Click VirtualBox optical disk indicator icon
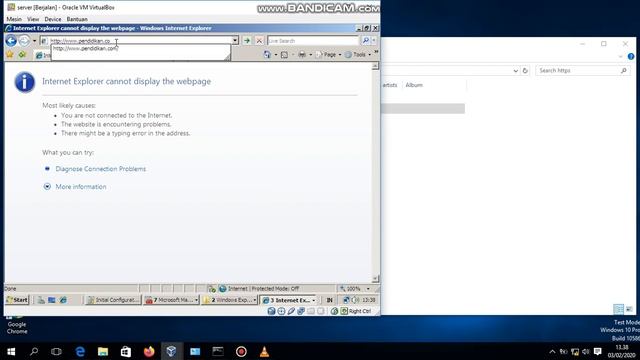The height and width of the screenshot is (360, 640). (281, 311)
